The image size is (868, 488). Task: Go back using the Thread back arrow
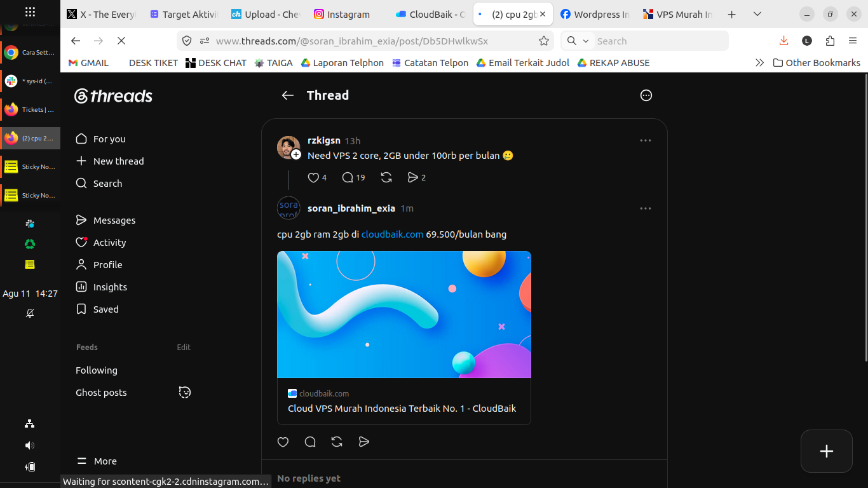[288, 95]
